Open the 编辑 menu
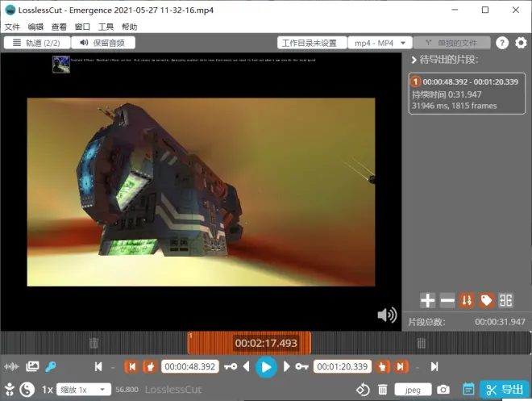This screenshot has height=401, width=532. pos(35,27)
